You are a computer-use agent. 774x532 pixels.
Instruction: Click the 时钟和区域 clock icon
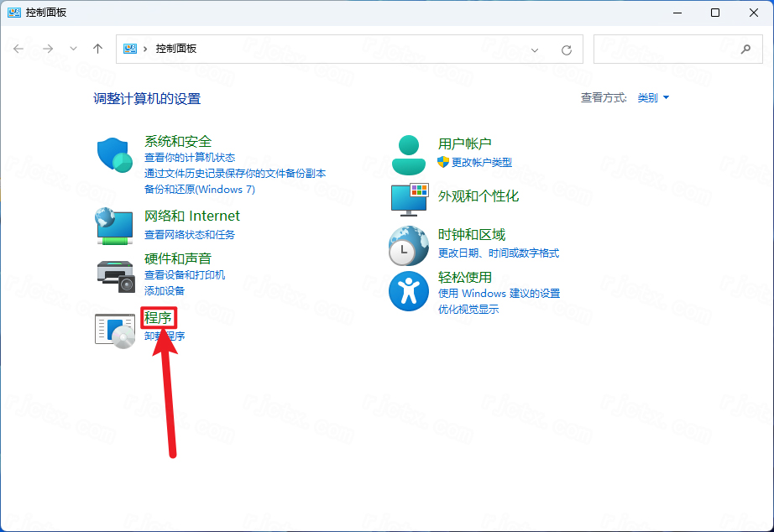coord(409,246)
